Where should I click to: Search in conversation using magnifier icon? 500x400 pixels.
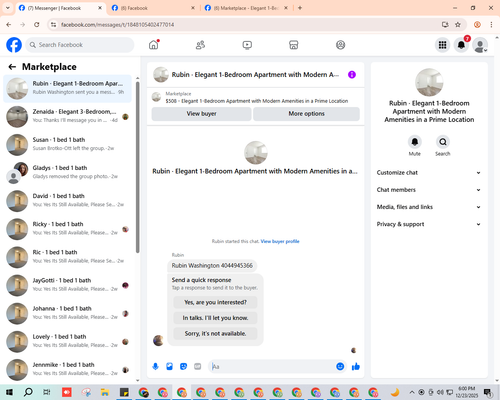click(443, 142)
